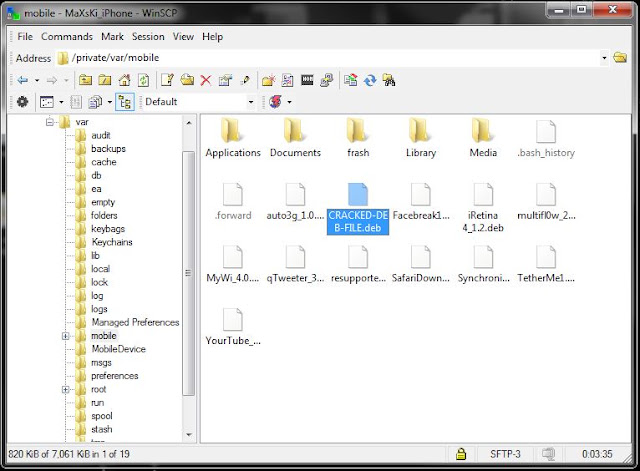Select the CRACKED-DEB-FILE.deb file
Image resolution: width=640 pixels, height=471 pixels.
point(358,208)
